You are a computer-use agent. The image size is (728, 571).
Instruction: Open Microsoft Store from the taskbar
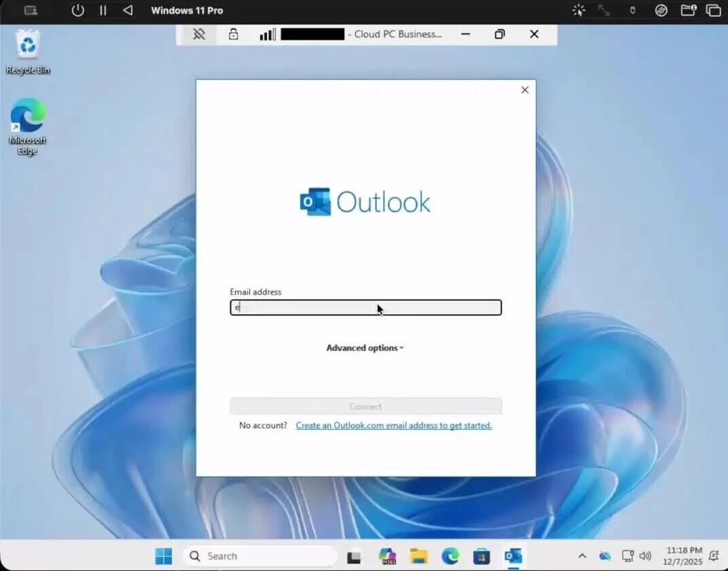[x=481, y=555]
